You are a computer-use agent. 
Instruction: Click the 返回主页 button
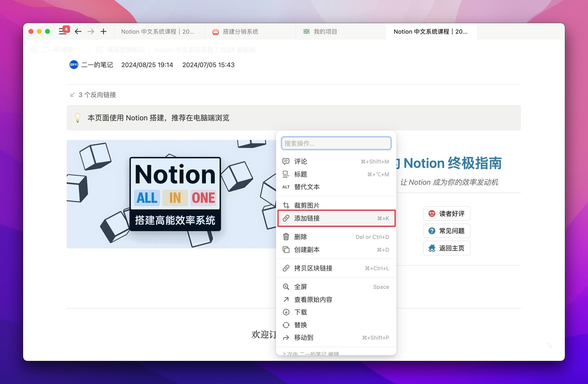(x=446, y=248)
